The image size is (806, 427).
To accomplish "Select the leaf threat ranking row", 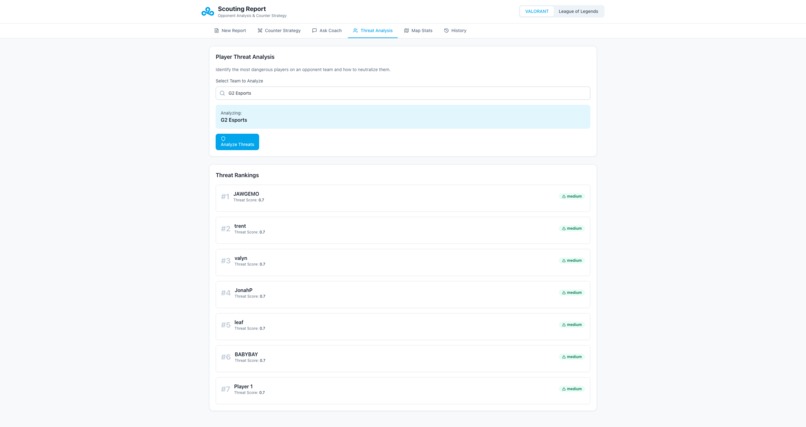I will coord(402,326).
